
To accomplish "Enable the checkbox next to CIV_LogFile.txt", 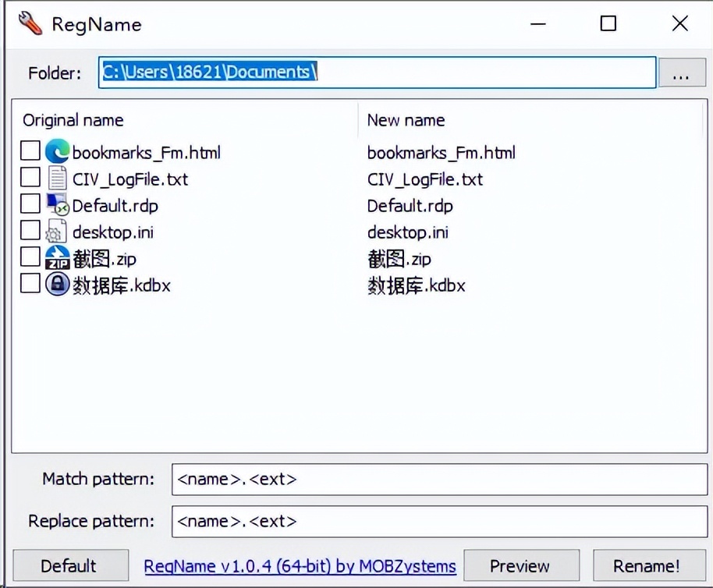I will [30, 178].
